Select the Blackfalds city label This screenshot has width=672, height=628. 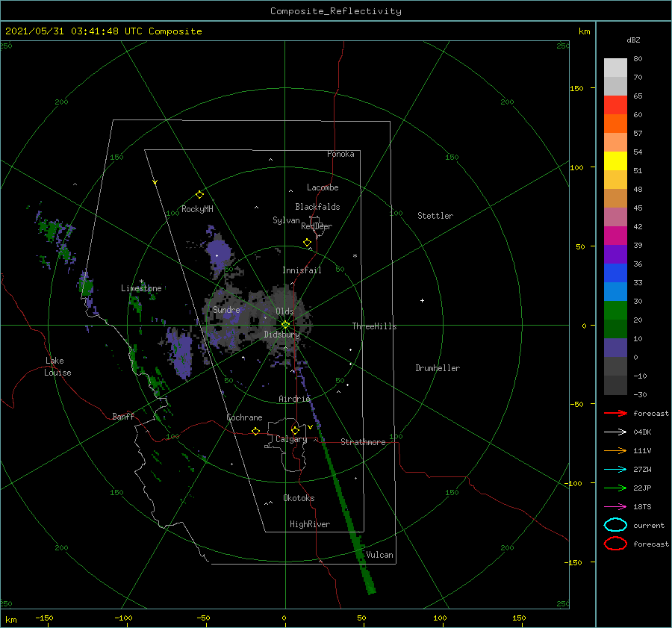317,207
